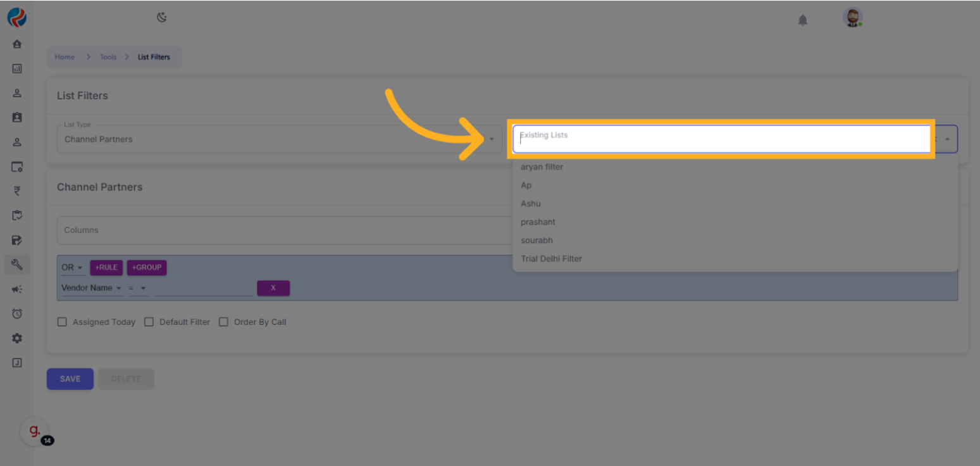
Task: Click the Home breadcrumb link
Action: click(65, 57)
